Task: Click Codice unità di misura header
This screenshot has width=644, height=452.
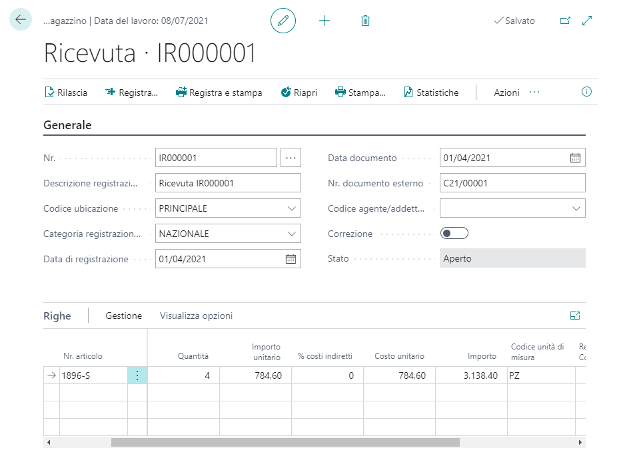Action: (537, 352)
